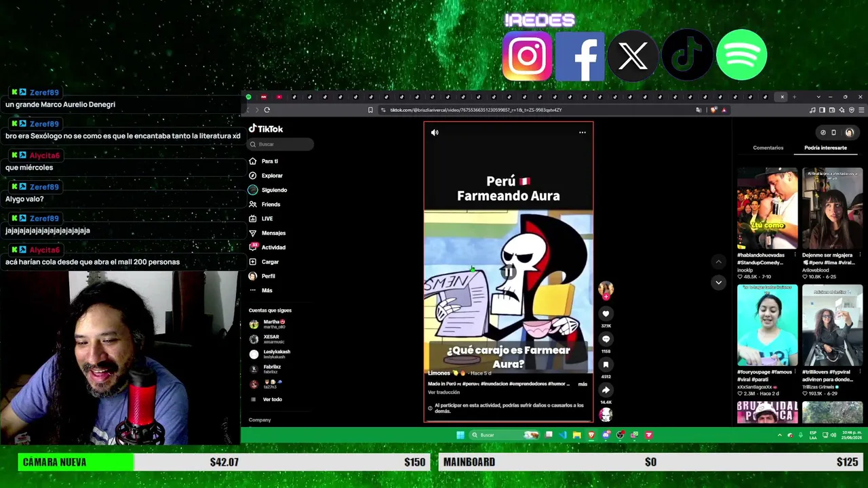The height and width of the screenshot is (488, 868).
Task: Open more options for #StandupComedy video card
Action: pos(795,256)
